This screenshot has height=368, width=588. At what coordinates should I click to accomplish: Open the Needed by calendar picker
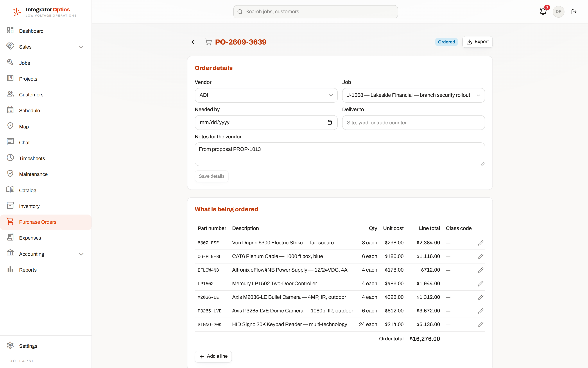point(329,122)
